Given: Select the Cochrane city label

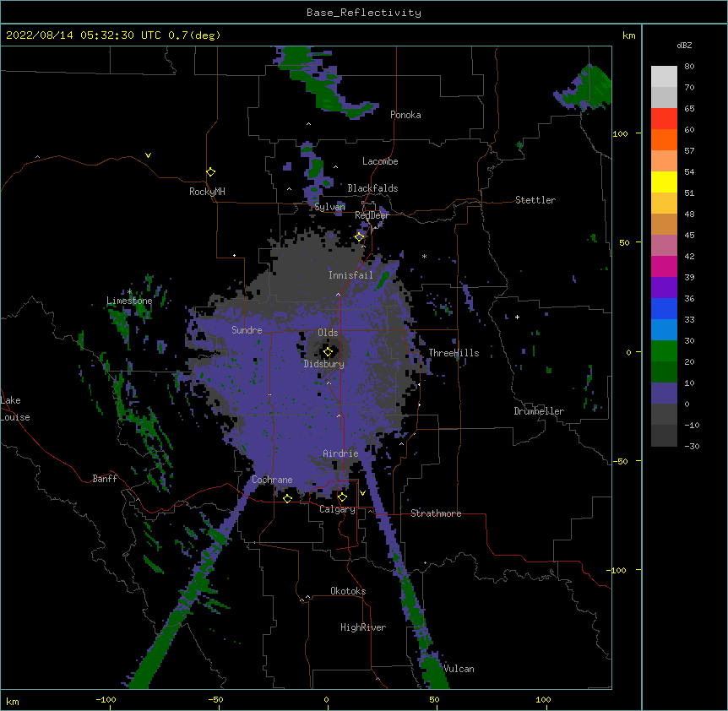Looking at the screenshot, I should pos(272,480).
